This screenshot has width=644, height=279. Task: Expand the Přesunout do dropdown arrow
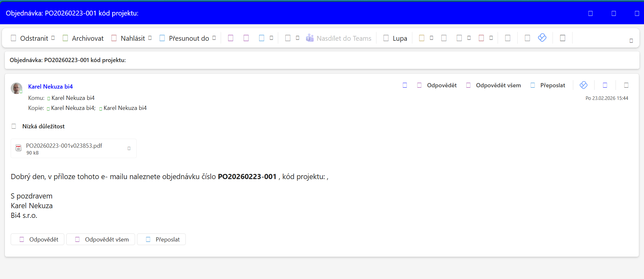[x=214, y=38]
